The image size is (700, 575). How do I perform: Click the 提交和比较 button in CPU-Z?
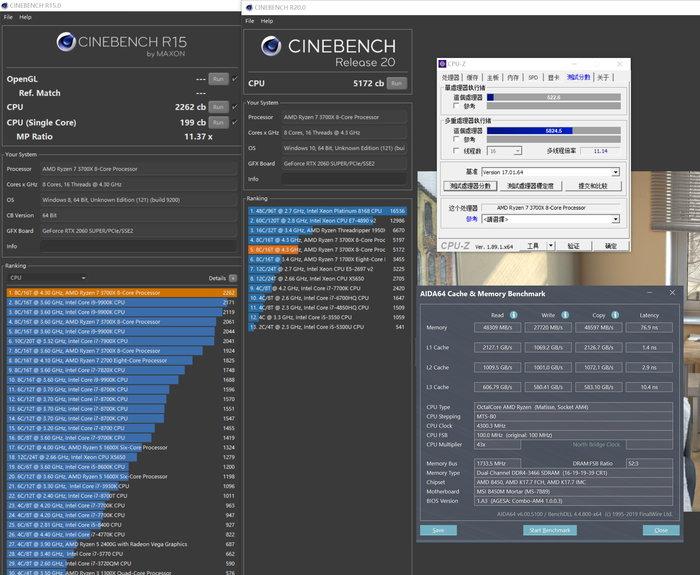[x=593, y=186]
